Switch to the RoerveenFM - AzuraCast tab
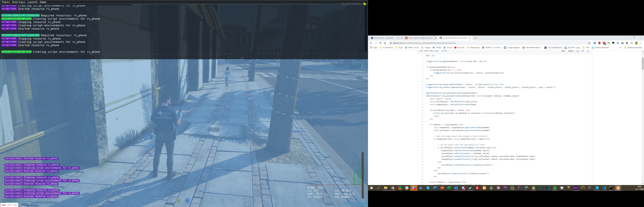This screenshot has height=207, width=644. [x=384, y=38]
